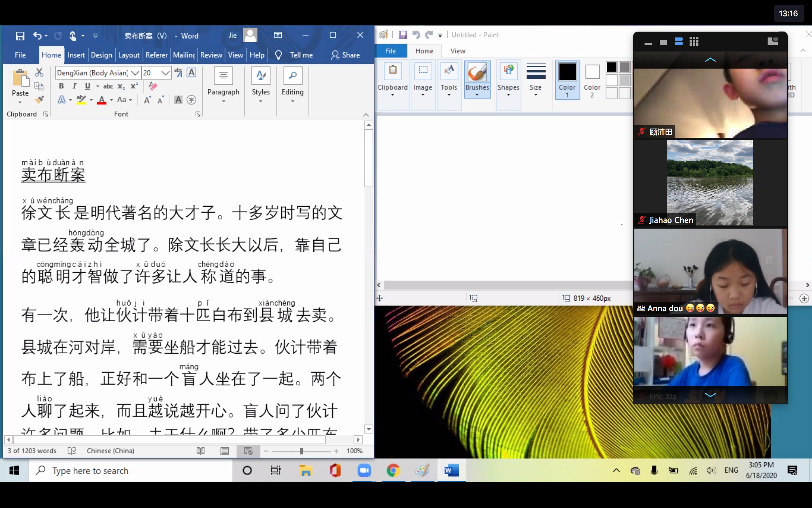Undo in Paint quick access toolbar
Screen dimensions: 812x508
point(416,35)
